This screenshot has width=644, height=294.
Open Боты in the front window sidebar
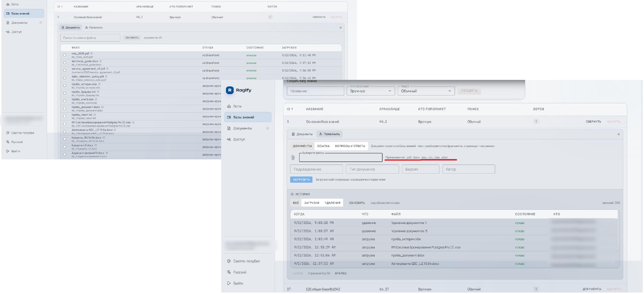pos(237,106)
